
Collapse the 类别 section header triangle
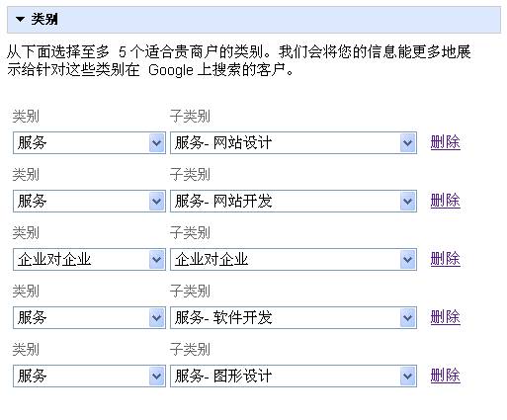tap(20, 19)
